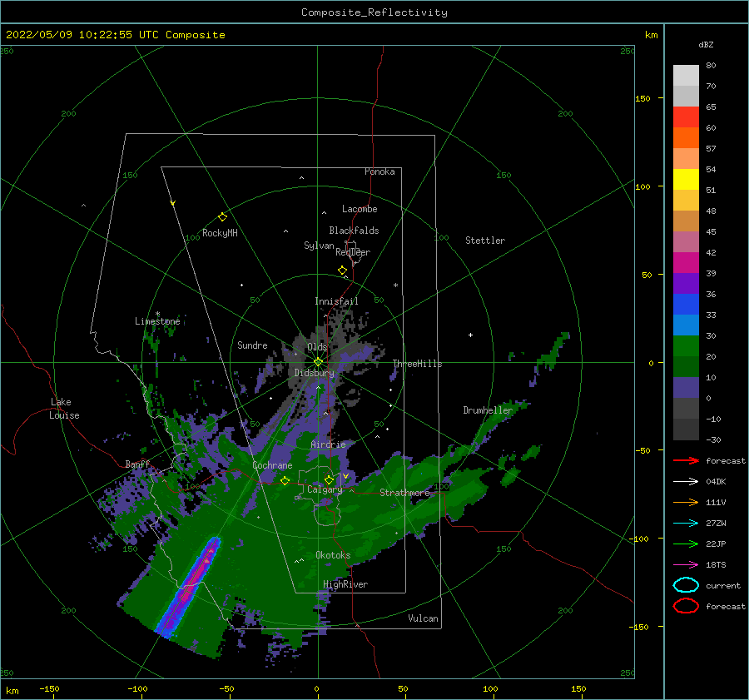Click the Banff label on map
749x700 pixels.
[x=137, y=464]
